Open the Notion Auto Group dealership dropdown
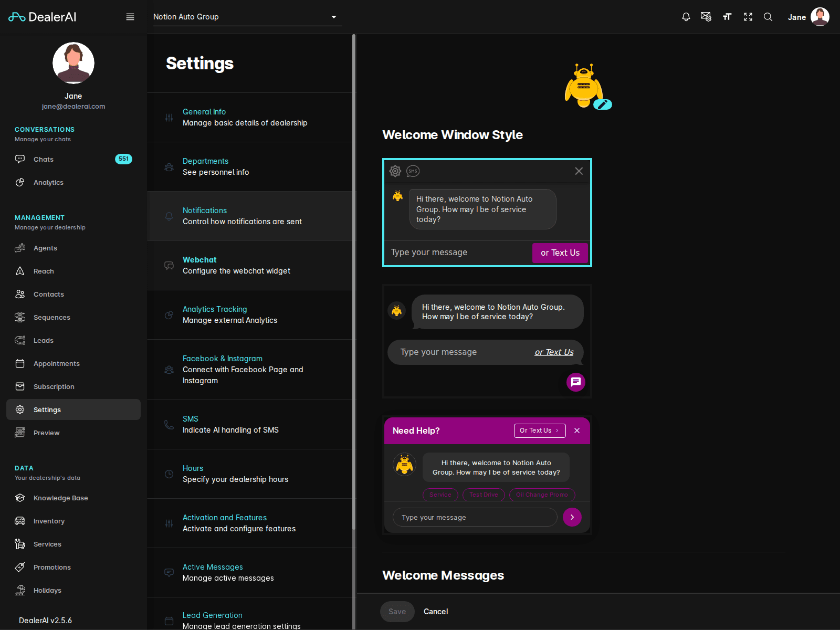 click(x=247, y=17)
